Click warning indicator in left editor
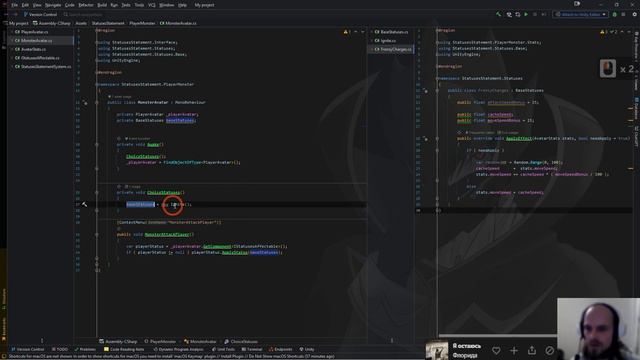 pos(347,32)
